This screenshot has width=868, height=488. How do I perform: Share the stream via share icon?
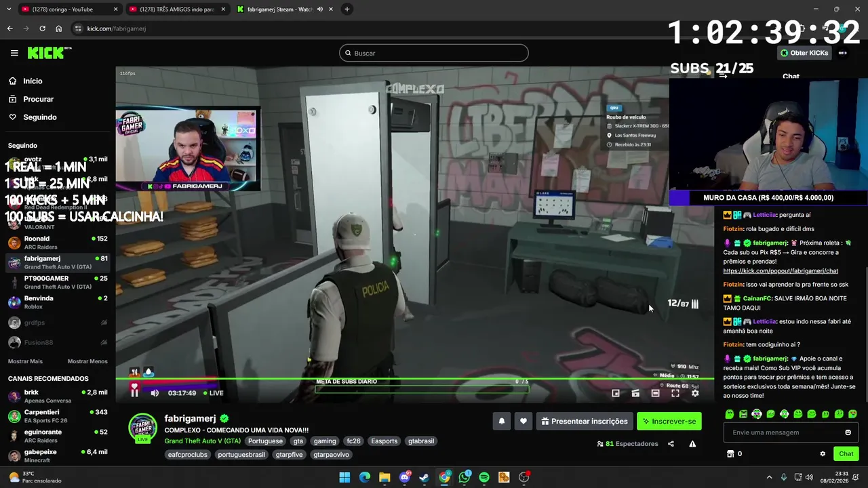point(671,444)
